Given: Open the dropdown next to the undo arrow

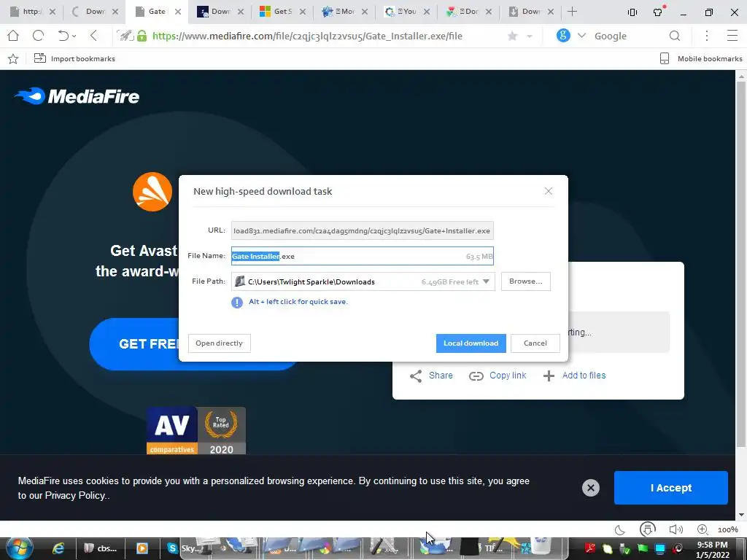Looking at the screenshot, I should (74, 36).
